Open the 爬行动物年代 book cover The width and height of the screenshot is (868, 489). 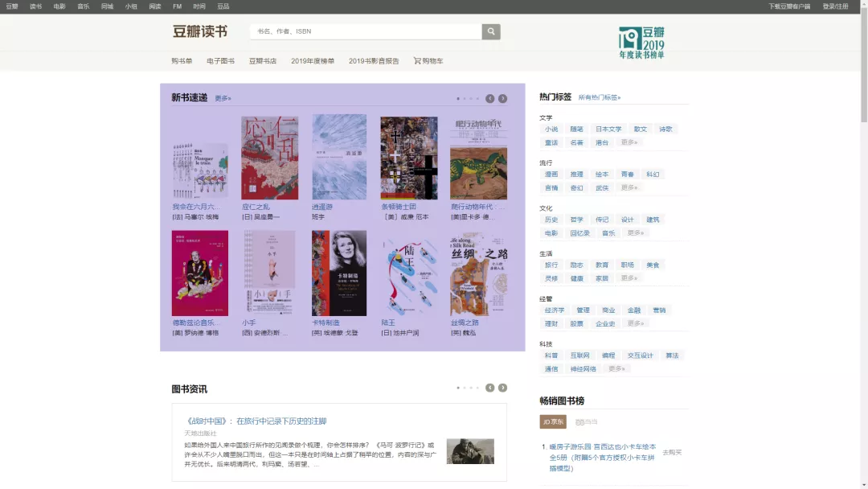(478, 158)
